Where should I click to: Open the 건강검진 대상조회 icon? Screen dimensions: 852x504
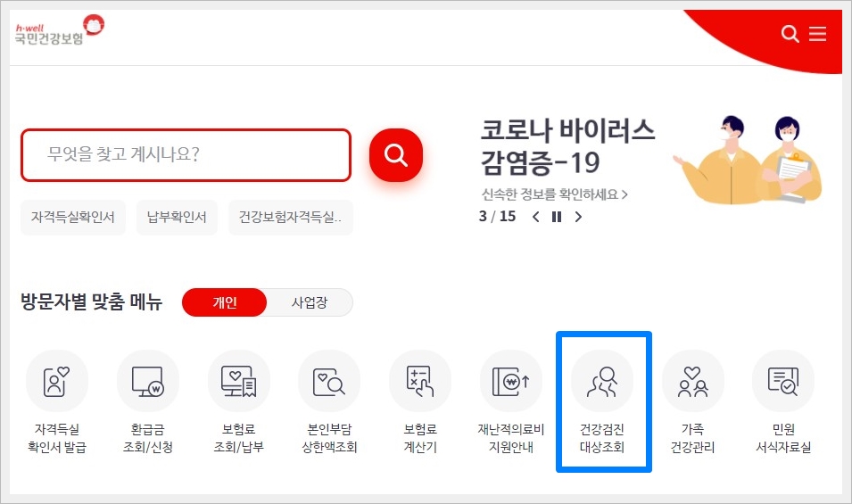tap(602, 381)
